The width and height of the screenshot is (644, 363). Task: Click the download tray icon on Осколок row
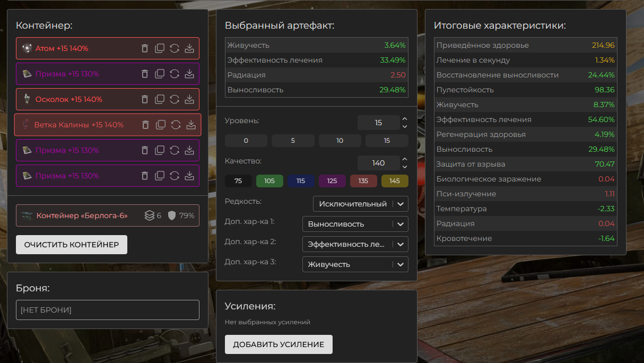click(x=189, y=99)
